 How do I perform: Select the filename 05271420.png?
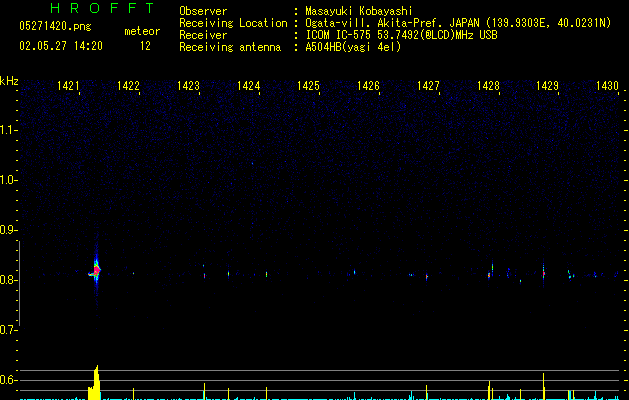pyautogui.click(x=55, y=26)
